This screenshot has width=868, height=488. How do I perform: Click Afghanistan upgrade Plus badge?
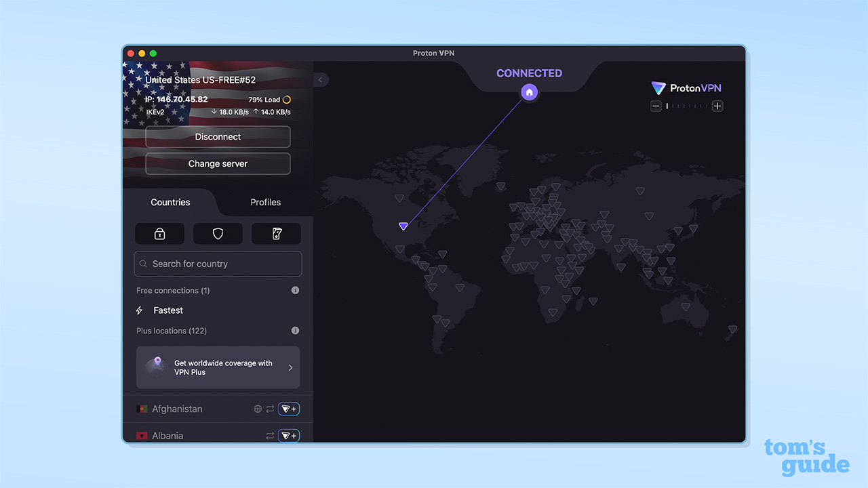(x=289, y=409)
